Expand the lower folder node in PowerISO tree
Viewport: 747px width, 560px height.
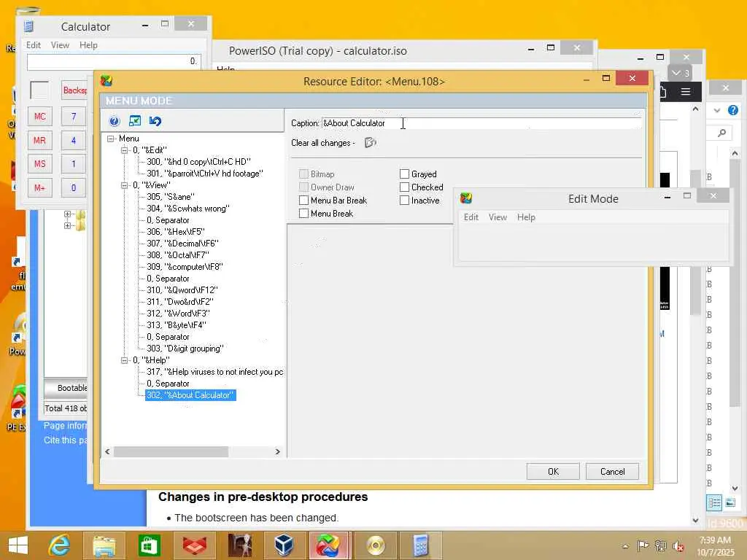coord(67,225)
